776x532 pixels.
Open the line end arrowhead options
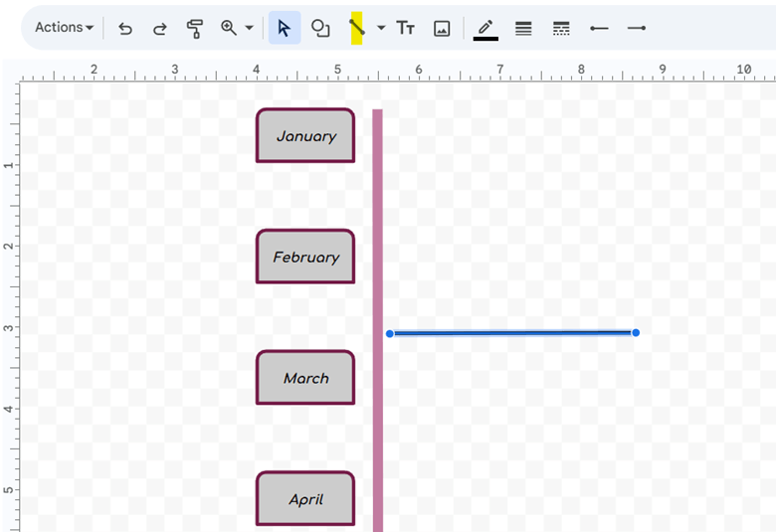637,29
